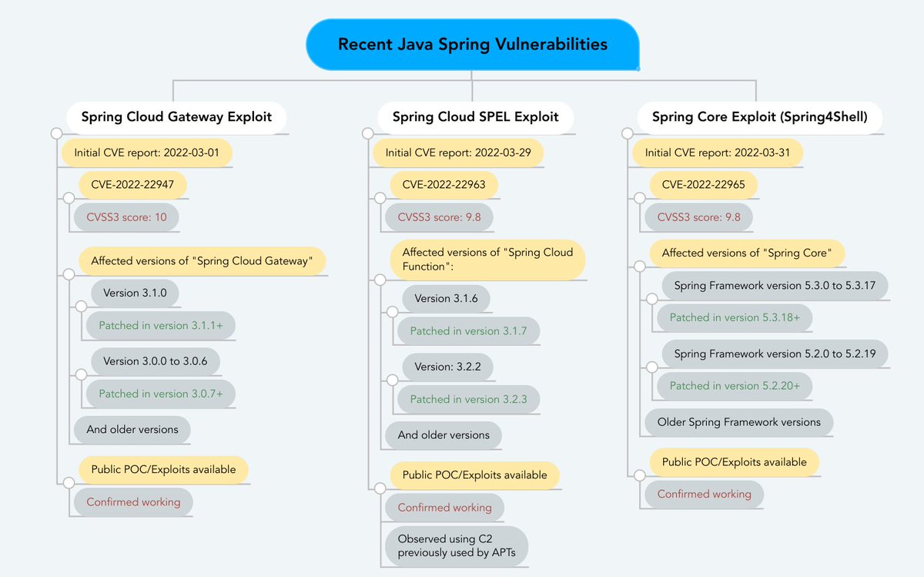This screenshot has width=924, height=577.
Task: Click the Initial CVE report: 2022-03-01 node
Action: [x=147, y=153]
